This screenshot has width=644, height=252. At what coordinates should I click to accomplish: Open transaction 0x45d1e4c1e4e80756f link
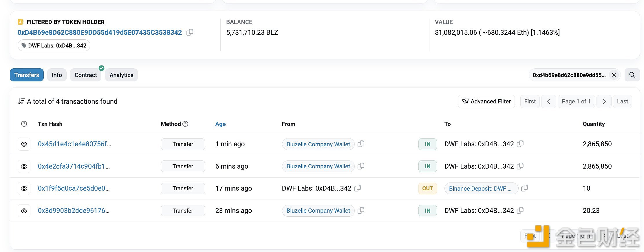coord(74,144)
